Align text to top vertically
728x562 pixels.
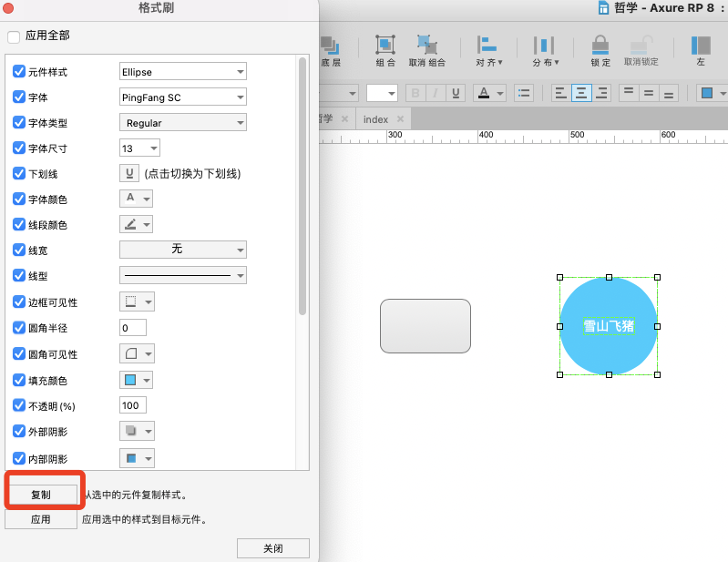point(629,93)
